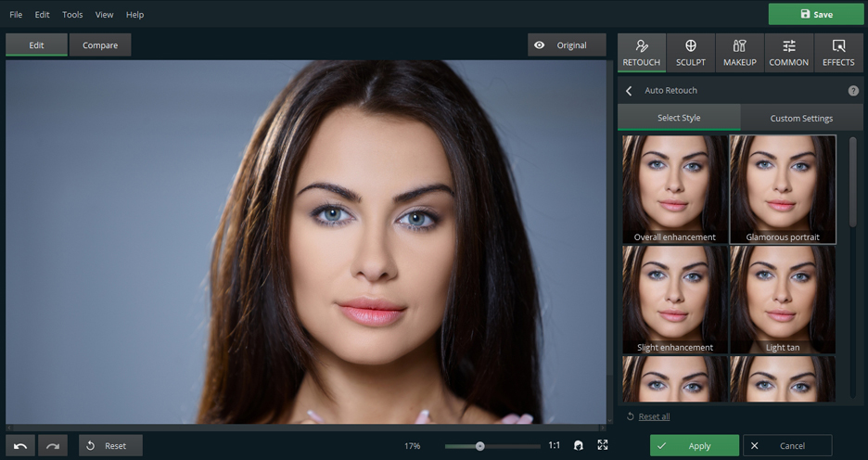Click the redo arrow icon
868x460 pixels.
pos(53,446)
